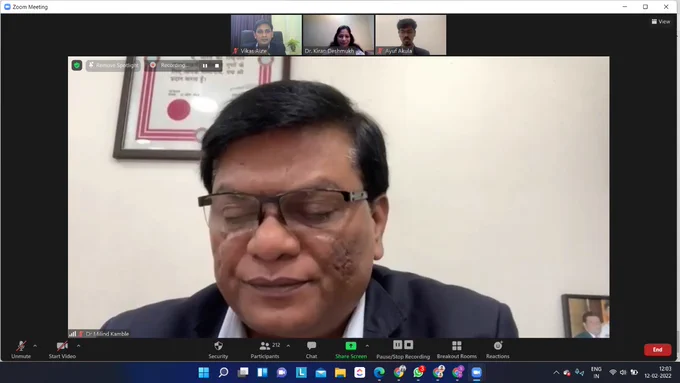Click the red End meeting button

pos(657,350)
